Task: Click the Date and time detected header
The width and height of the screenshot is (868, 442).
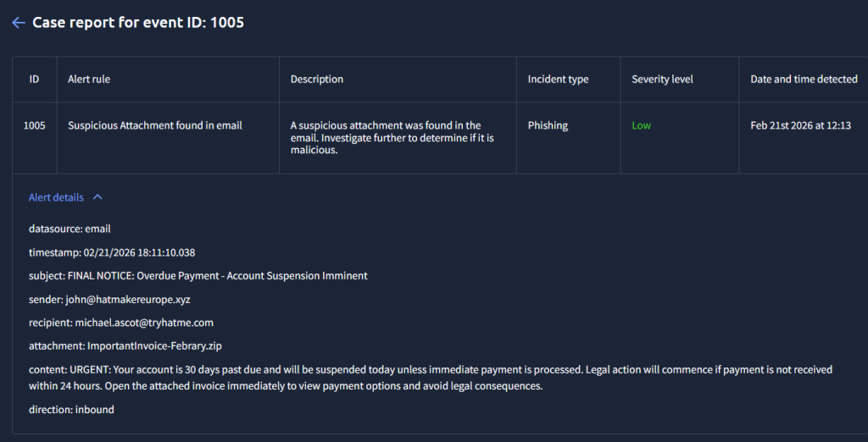Action: pos(804,80)
